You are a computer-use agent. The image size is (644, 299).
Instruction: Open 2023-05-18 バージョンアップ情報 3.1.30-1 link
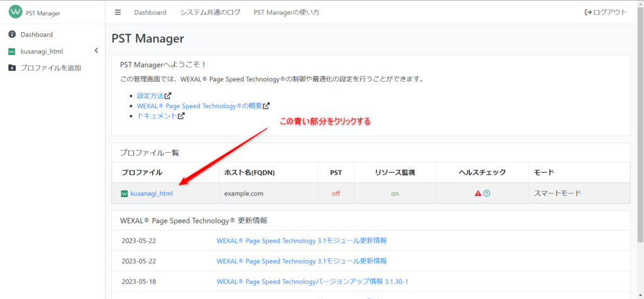click(x=312, y=282)
